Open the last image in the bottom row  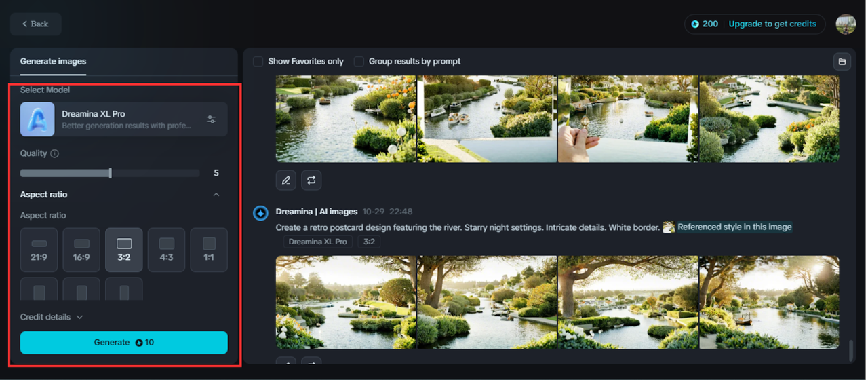coord(769,303)
